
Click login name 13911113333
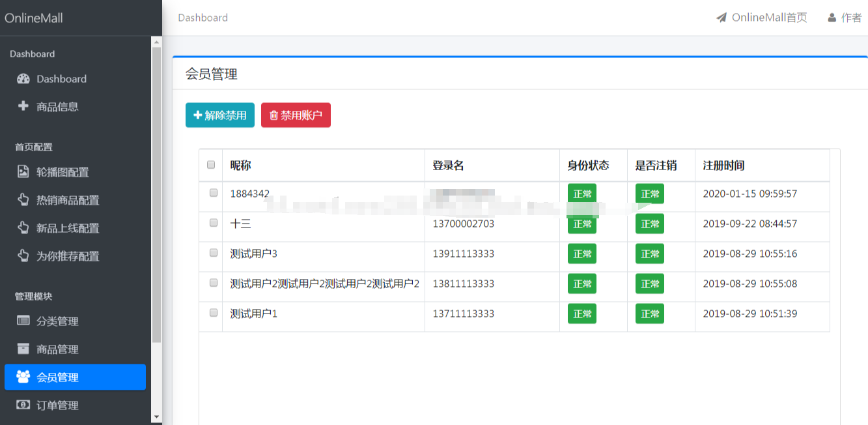[464, 254]
